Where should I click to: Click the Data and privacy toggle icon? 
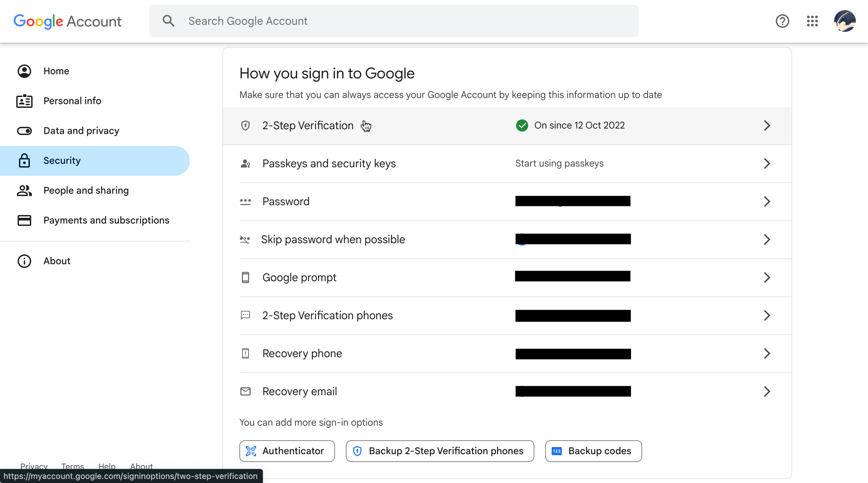coord(24,131)
